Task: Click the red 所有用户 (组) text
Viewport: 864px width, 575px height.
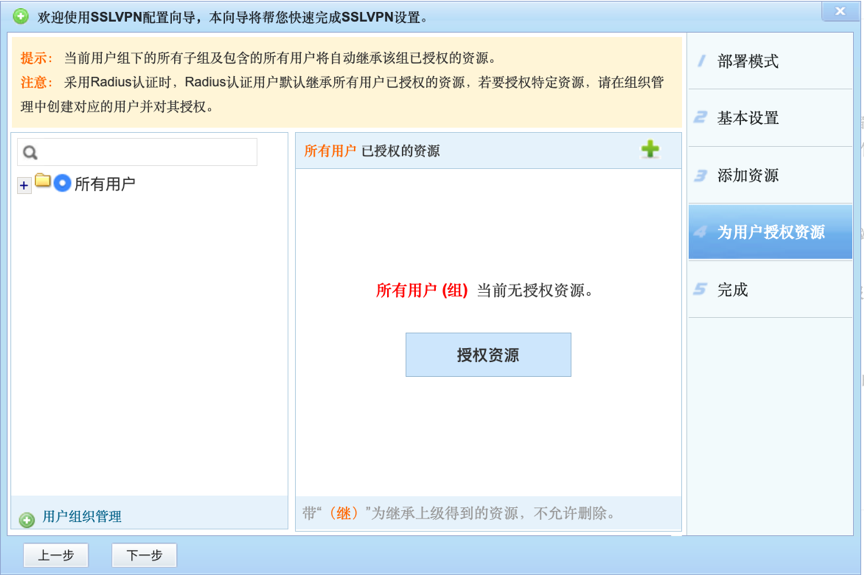Action: point(422,290)
